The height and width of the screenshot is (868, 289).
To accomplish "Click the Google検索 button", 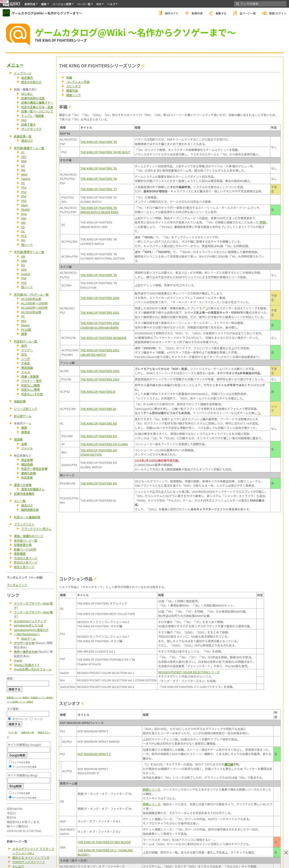I will (18, 755).
